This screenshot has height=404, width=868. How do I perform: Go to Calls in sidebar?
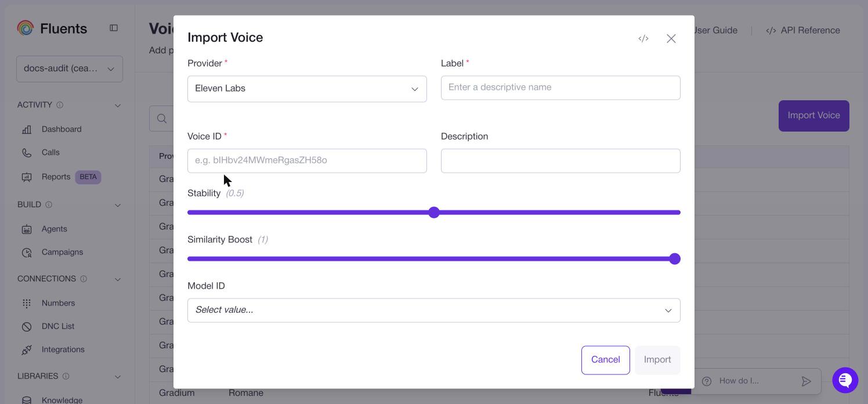50,152
